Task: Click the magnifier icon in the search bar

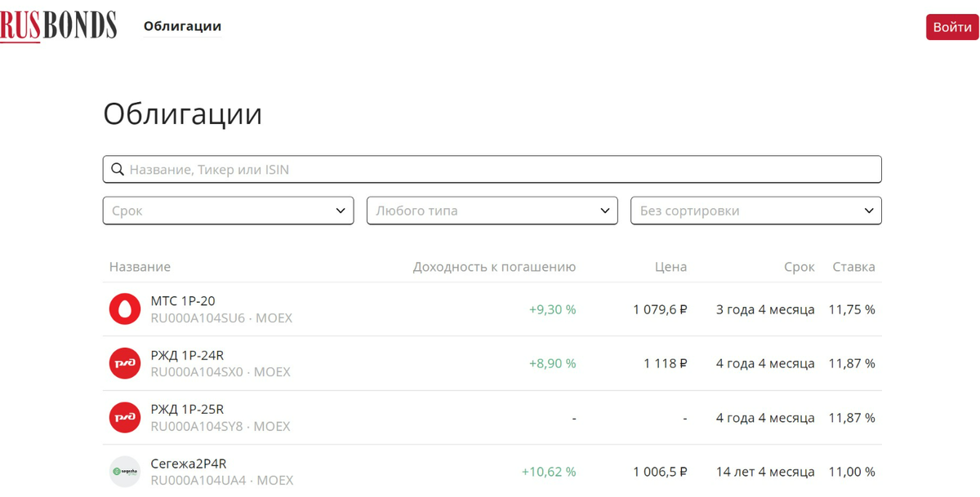Action: [x=118, y=168]
